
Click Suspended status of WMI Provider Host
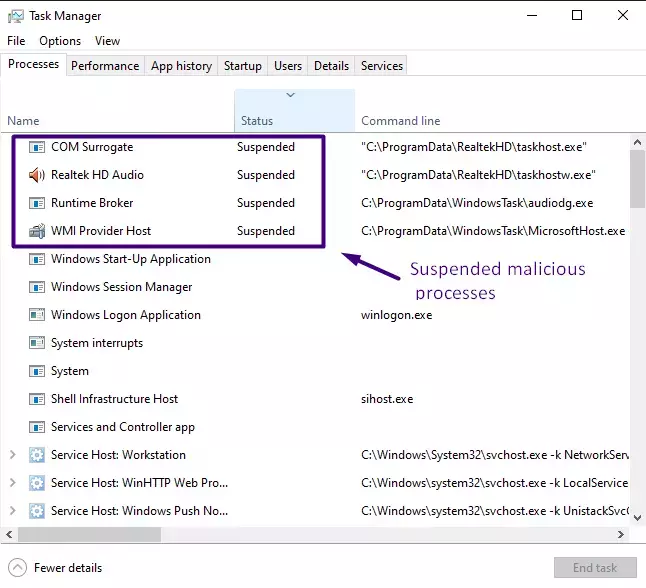(266, 231)
